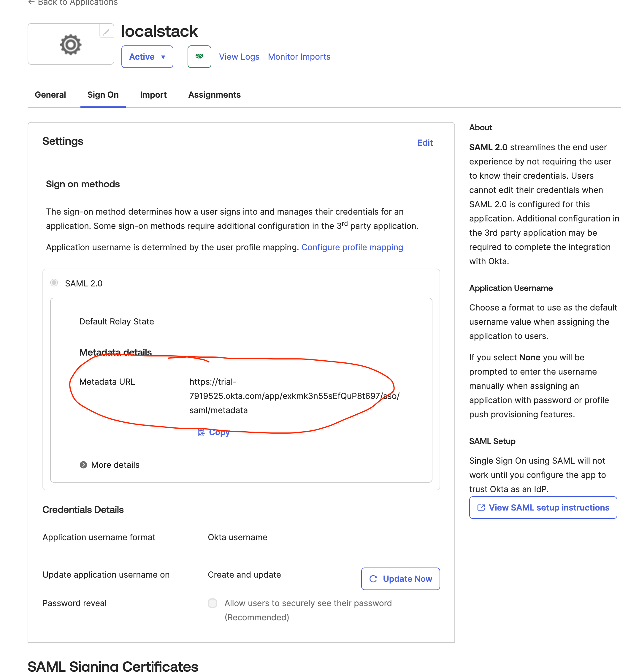Image resolution: width=631 pixels, height=672 pixels.
Task: Collapse the Active dropdown arrow
Action: pos(164,57)
